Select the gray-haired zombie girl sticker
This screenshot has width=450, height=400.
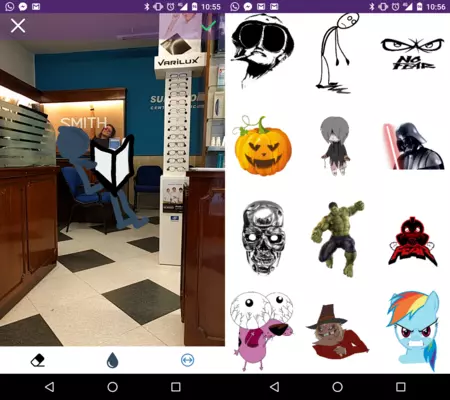coord(335,146)
